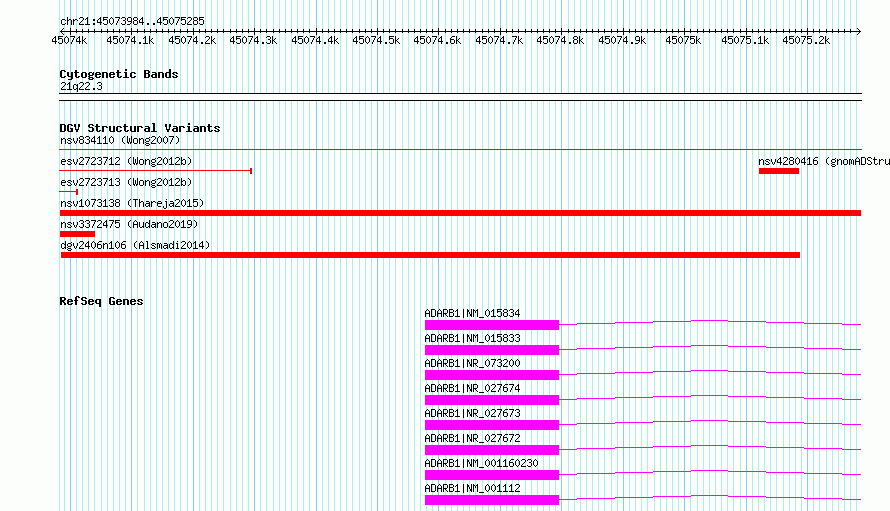890x511 pixels.
Task: Click the magenta exon block of NM_001112
Action: click(492, 500)
